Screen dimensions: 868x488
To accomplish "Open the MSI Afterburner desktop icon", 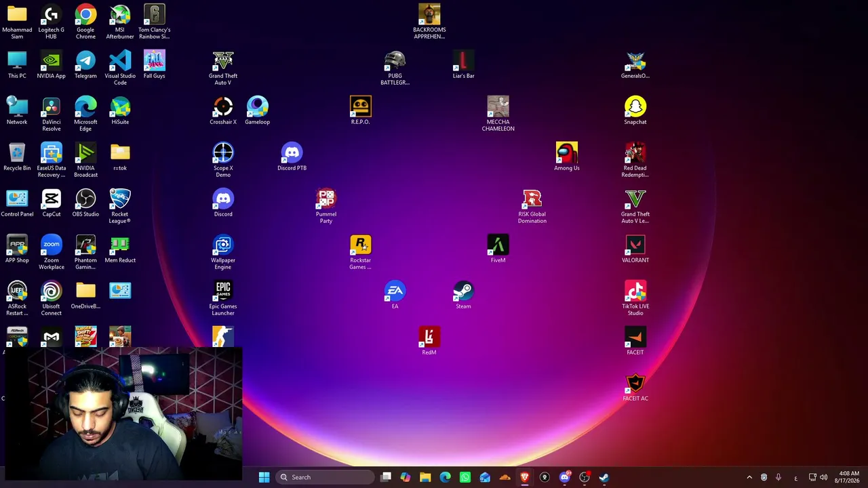I will click(x=120, y=21).
